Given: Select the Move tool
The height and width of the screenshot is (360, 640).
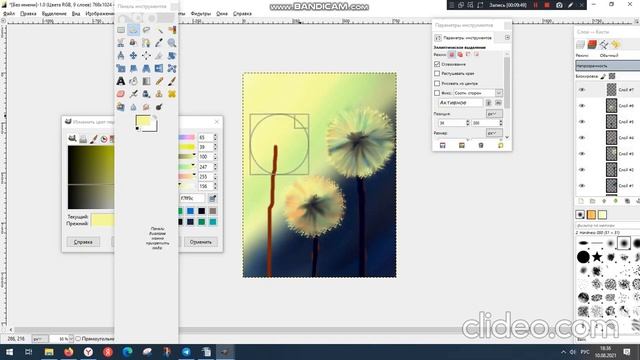Looking at the screenshot, I should (x=133, y=56).
